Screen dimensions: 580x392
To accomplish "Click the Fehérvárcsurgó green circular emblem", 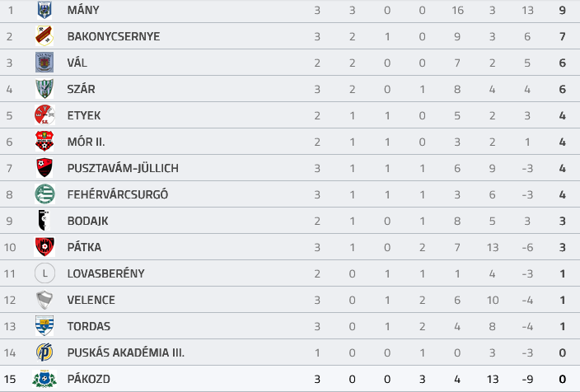I will point(44,194).
